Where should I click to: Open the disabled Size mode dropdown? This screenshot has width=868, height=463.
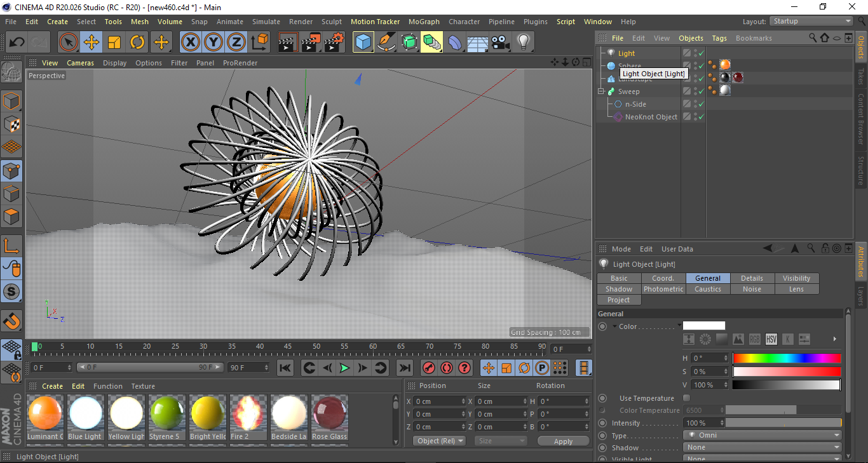[x=501, y=441]
